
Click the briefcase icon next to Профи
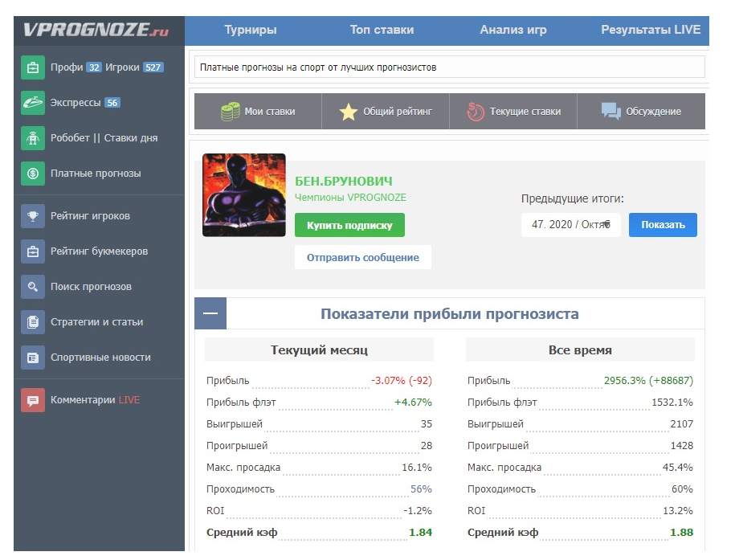coord(32,67)
